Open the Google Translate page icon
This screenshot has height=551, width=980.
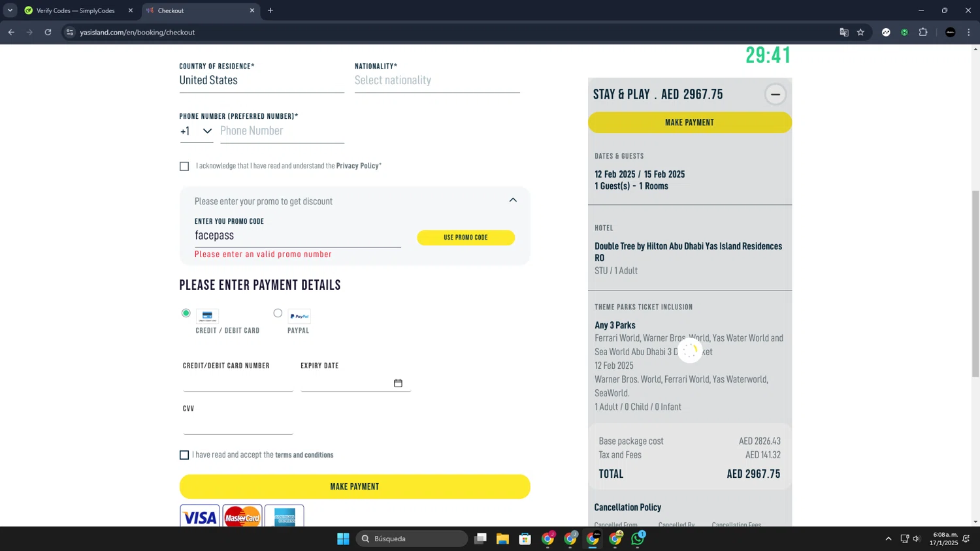point(843,32)
